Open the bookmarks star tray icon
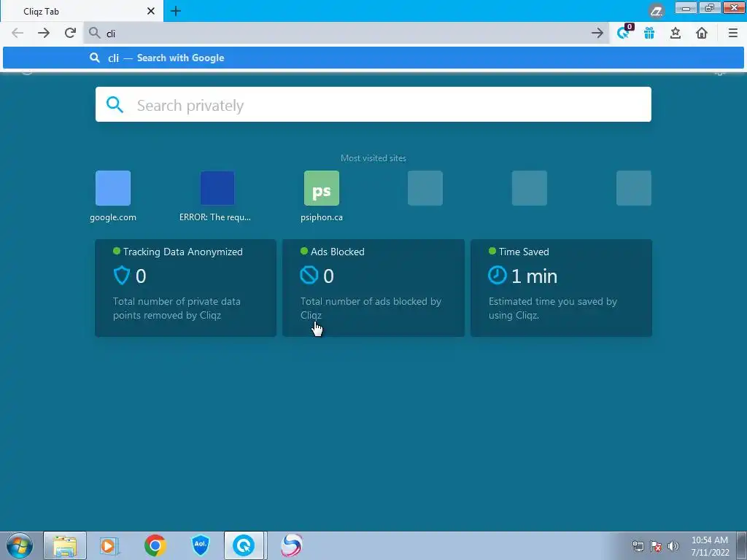The width and height of the screenshot is (747, 560). (x=676, y=33)
